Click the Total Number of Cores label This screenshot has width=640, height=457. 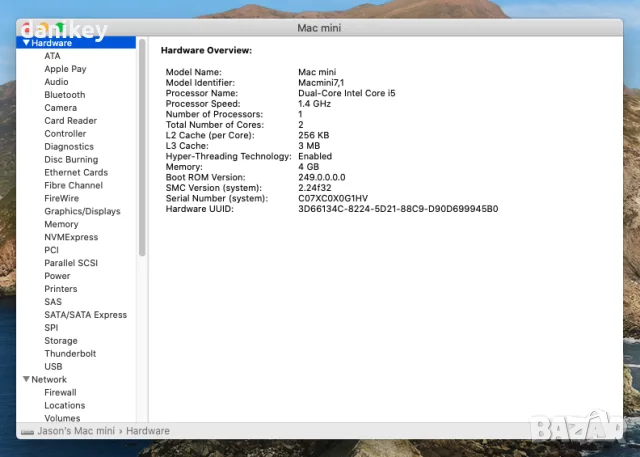215,124
